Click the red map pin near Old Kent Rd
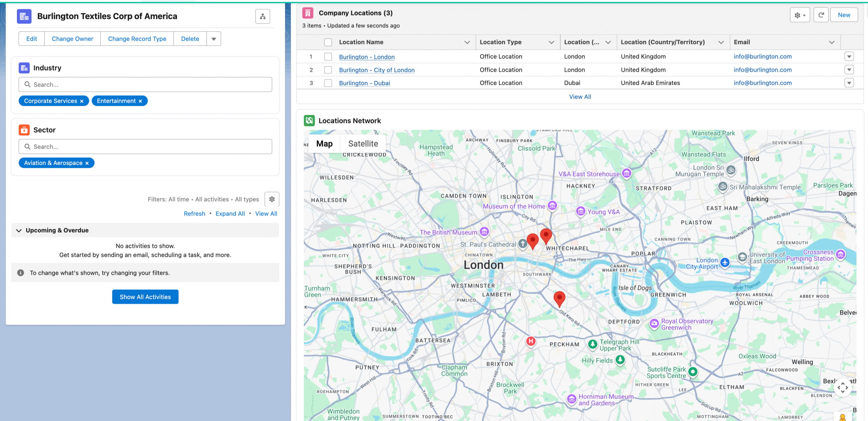 tap(559, 298)
